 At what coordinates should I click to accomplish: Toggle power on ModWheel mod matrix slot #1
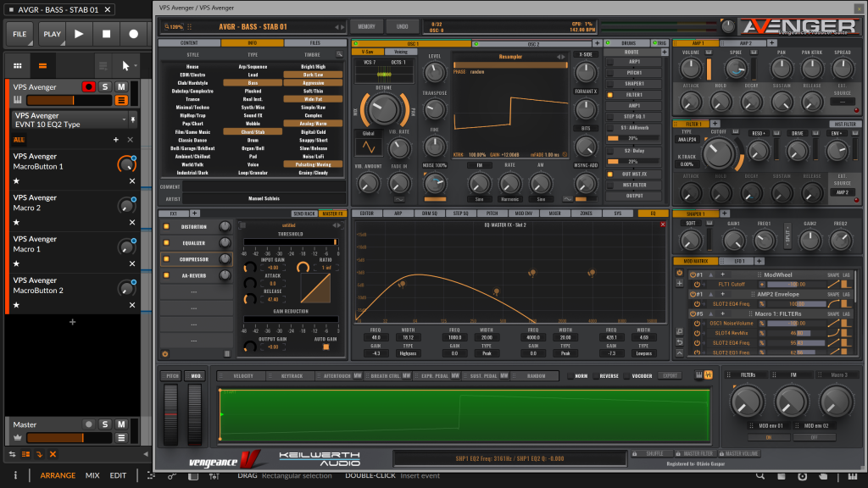pos(693,274)
